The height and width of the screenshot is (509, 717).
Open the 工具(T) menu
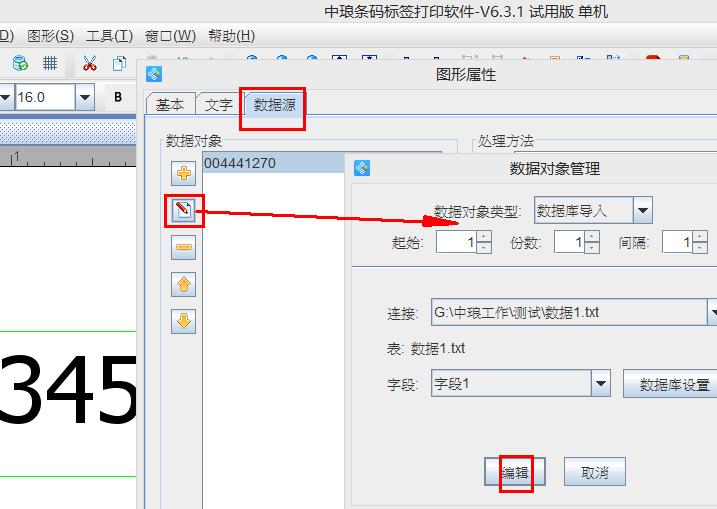pyautogui.click(x=109, y=36)
